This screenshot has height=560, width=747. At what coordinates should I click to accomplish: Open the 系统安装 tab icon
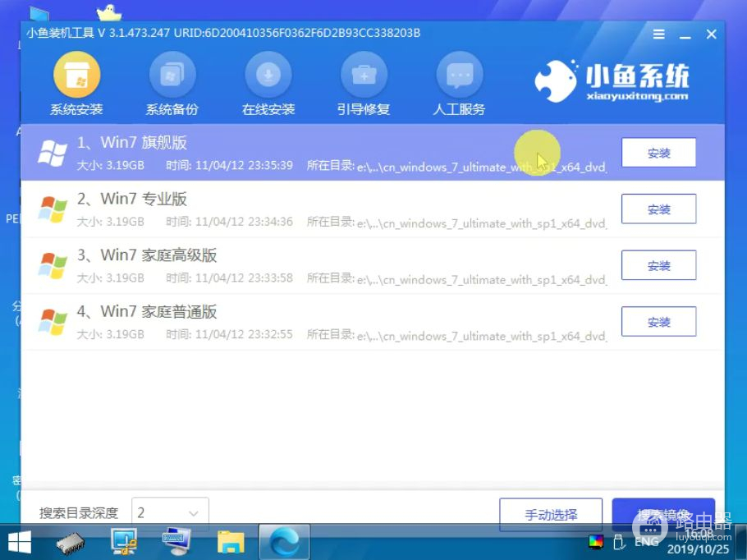76,75
